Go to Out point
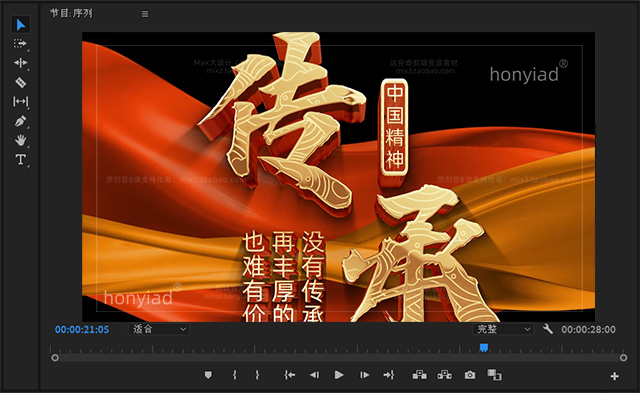This screenshot has width=640, height=393. click(x=389, y=375)
